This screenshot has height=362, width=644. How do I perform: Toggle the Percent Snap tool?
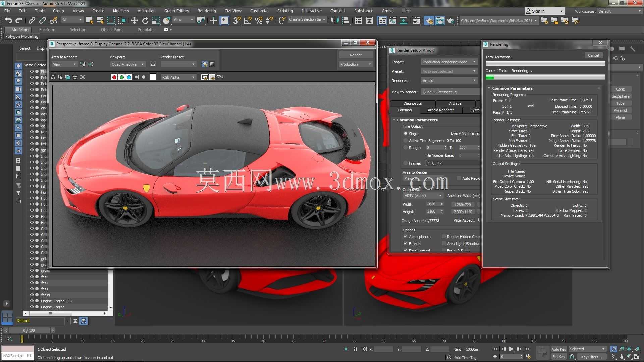[259, 21]
